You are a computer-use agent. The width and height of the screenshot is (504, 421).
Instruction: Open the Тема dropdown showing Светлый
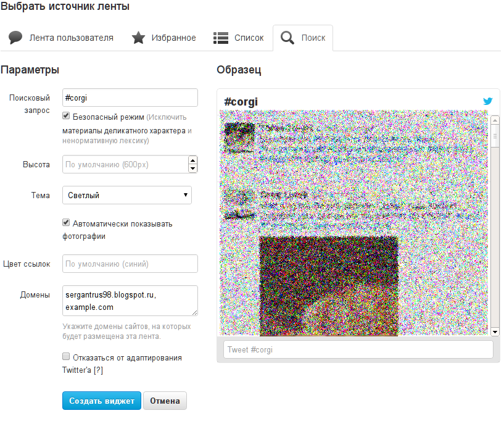[127, 195]
